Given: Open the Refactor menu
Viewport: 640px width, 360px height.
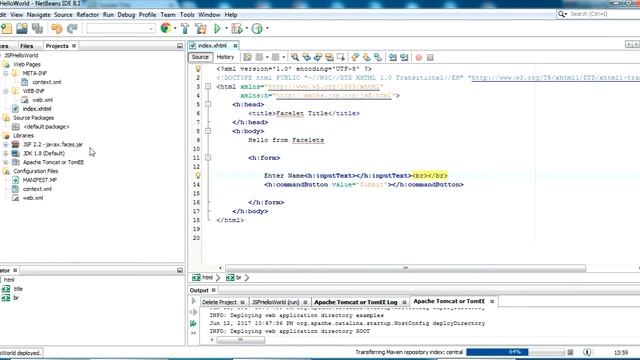Looking at the screenshot, I should point(88,15).
